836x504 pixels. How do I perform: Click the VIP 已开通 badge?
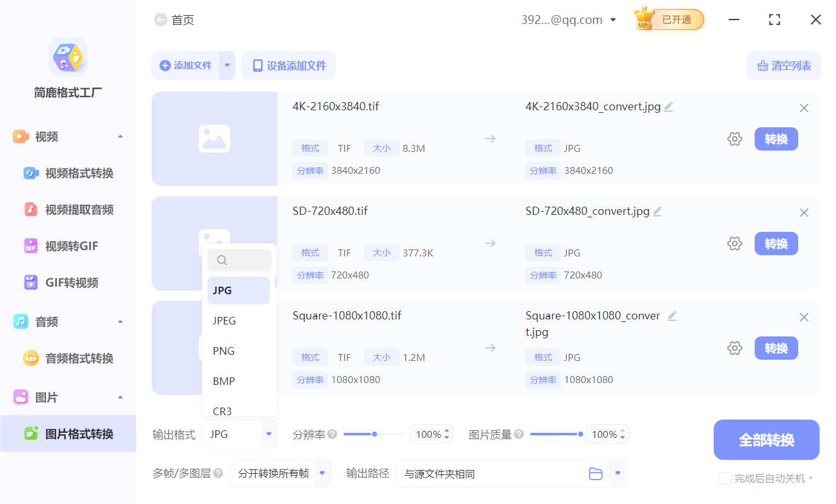(668, 20)
